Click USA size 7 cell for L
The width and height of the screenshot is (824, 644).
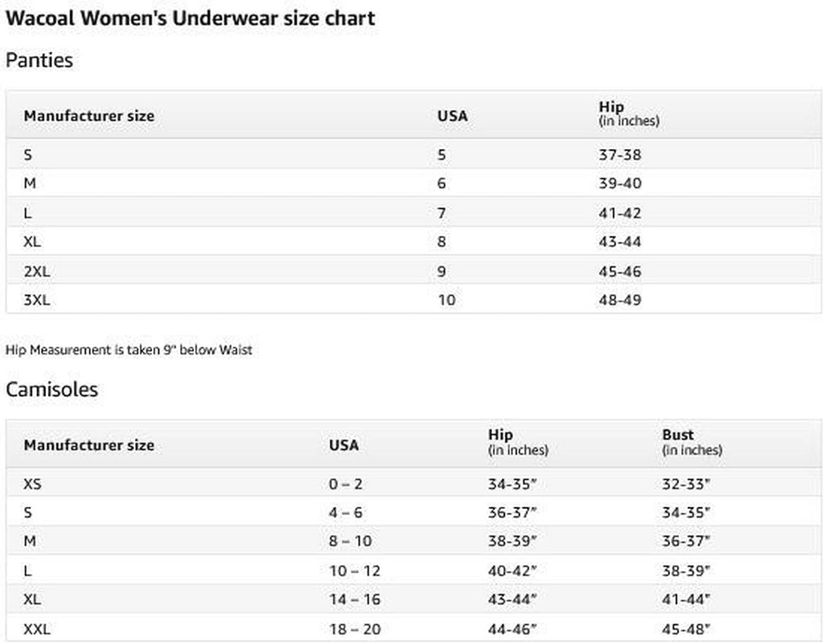(x=442, y=213)
